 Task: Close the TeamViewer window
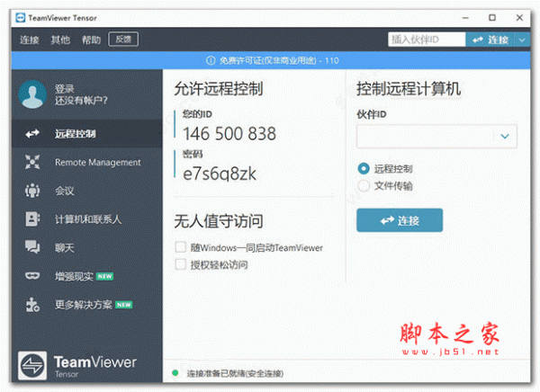[x=519, y=18]
